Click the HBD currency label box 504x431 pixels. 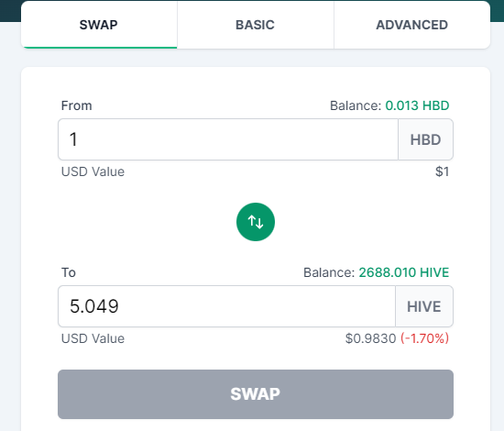pos(425,139)
